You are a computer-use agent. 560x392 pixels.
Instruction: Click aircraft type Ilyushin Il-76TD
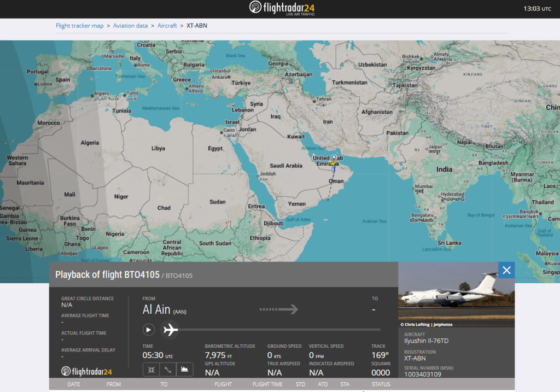point(426,341)
